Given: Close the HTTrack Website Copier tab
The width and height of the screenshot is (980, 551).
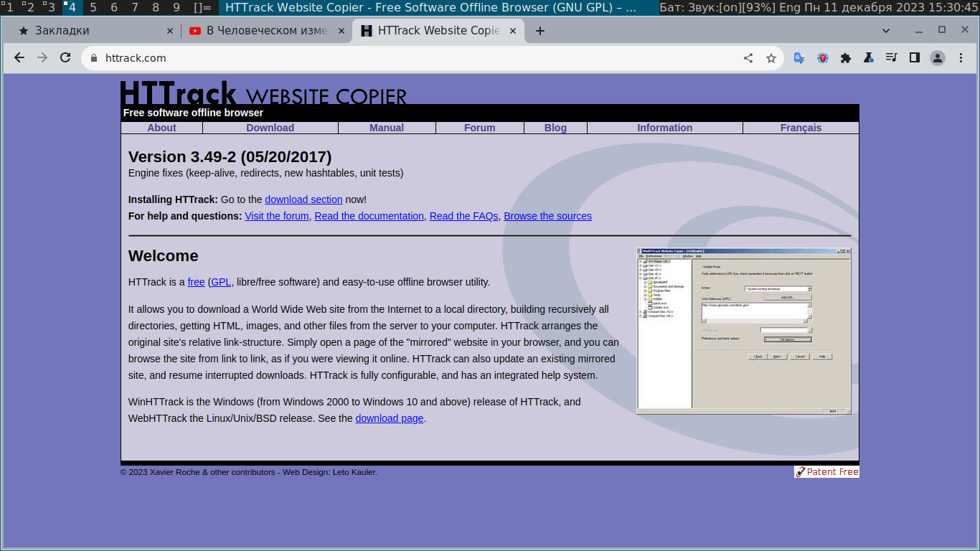Looking at the screenshot, I should coord(513,31).
